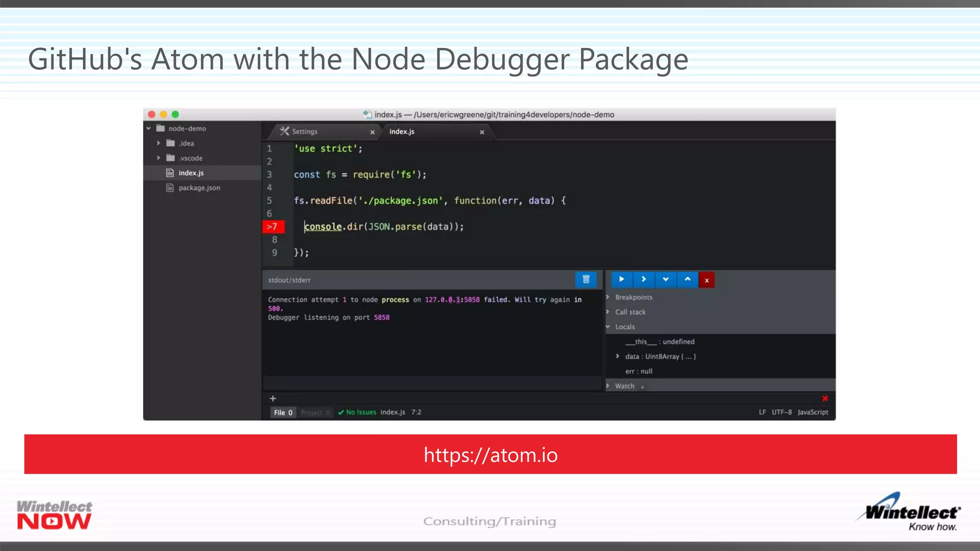Click the 7:2 cursor position in status bar
Screen dimensions: 980x551
coord(416,412)
